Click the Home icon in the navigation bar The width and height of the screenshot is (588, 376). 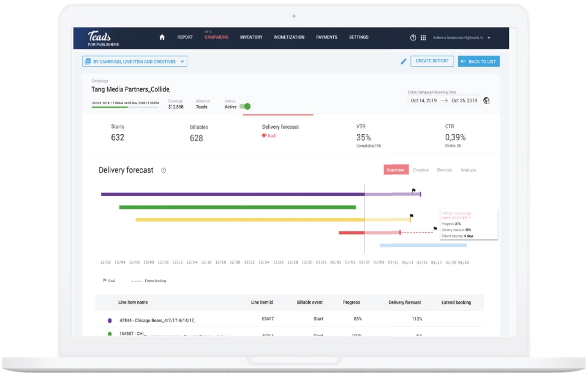pos(162,37)
